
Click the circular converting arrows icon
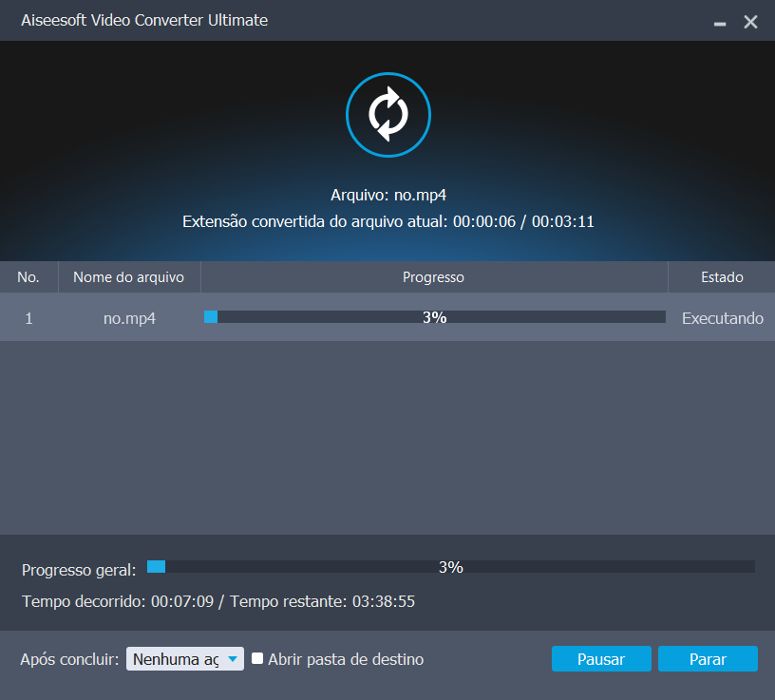click(x=388, y=115)
